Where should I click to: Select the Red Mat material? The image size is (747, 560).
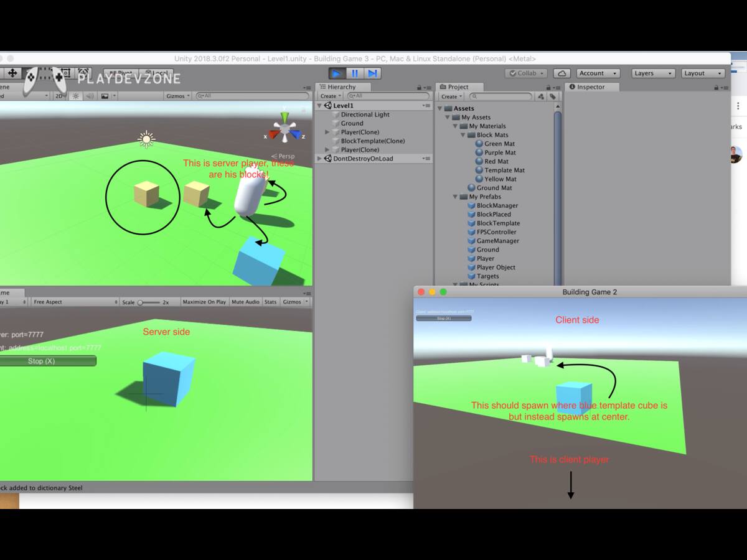click(x=496, y=161)
